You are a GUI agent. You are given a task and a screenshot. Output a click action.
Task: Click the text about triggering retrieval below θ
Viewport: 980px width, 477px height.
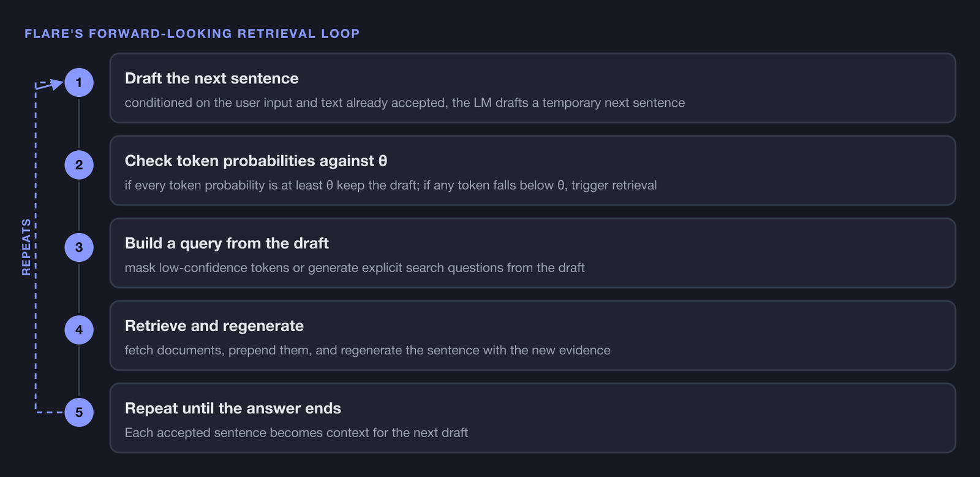pos(391,185)
